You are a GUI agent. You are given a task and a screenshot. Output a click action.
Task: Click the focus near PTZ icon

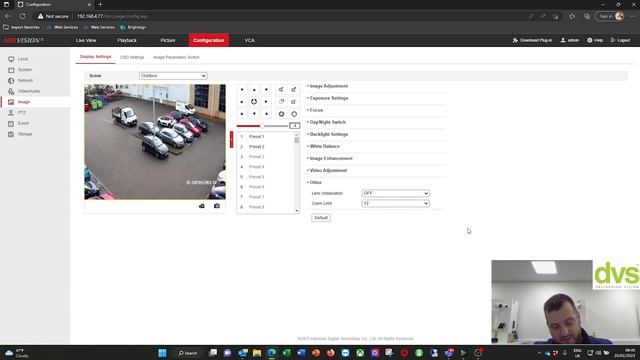tap(281, 102)
